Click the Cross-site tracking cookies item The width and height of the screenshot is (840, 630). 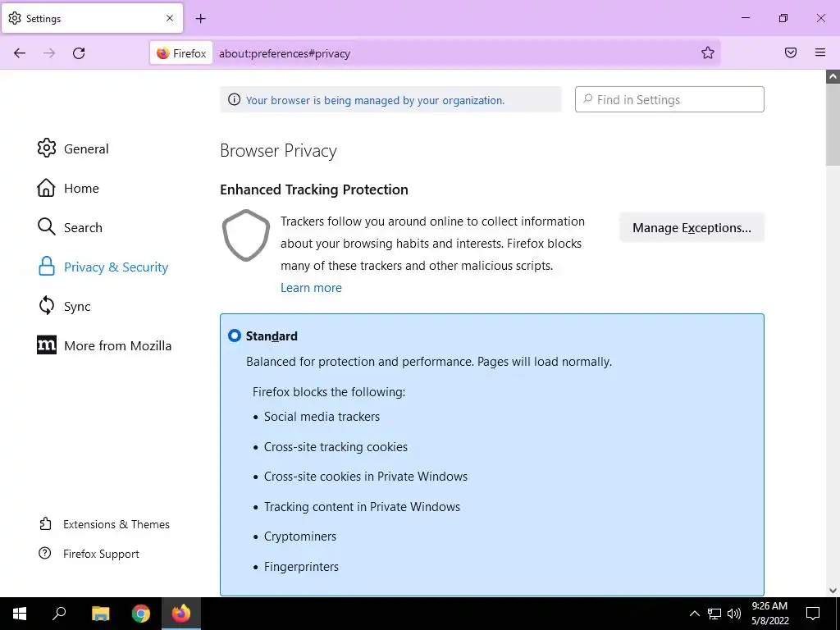coord(336,447)
